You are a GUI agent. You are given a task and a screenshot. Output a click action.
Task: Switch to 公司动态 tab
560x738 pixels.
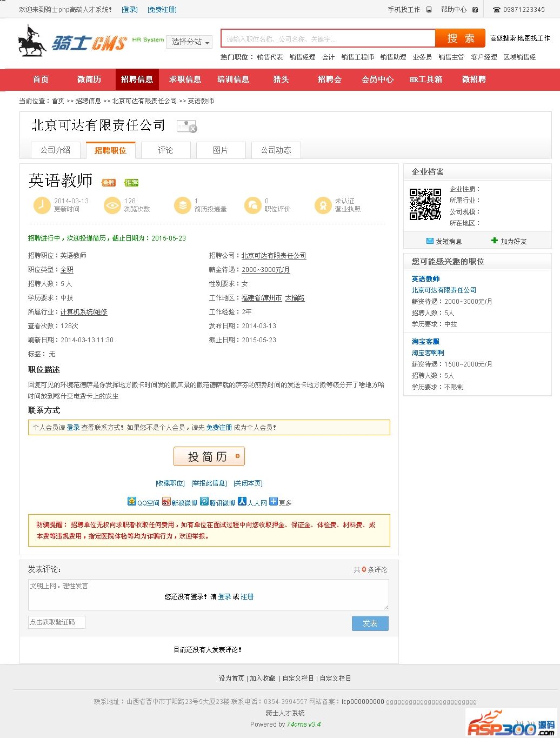click(x=276, y=150)
